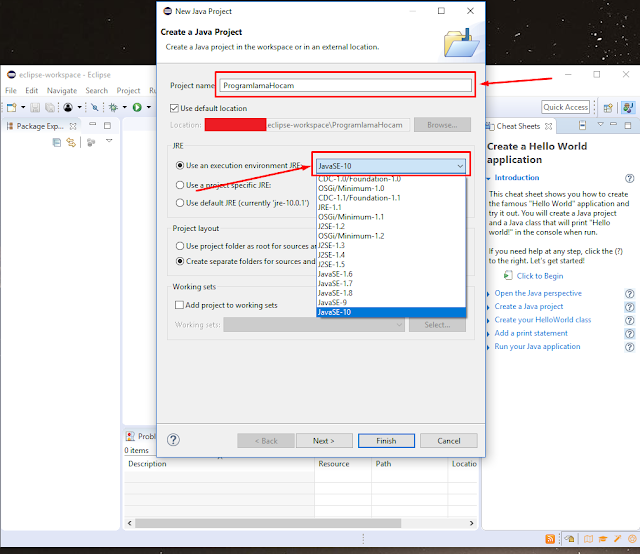Maximize the Package Explorer view
Screen dimensions: 640x554
pyautogui.click(x=107, y=125)
